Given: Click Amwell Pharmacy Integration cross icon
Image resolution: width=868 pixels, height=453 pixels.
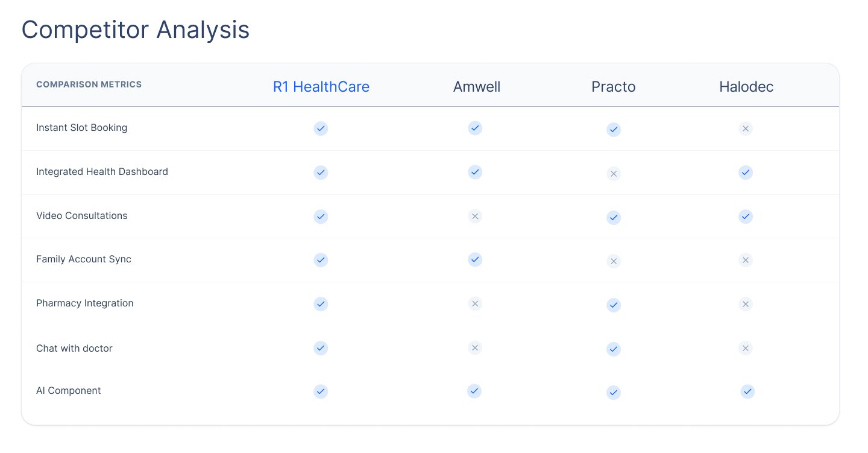Looking at the screenshot, I should 475,304.
